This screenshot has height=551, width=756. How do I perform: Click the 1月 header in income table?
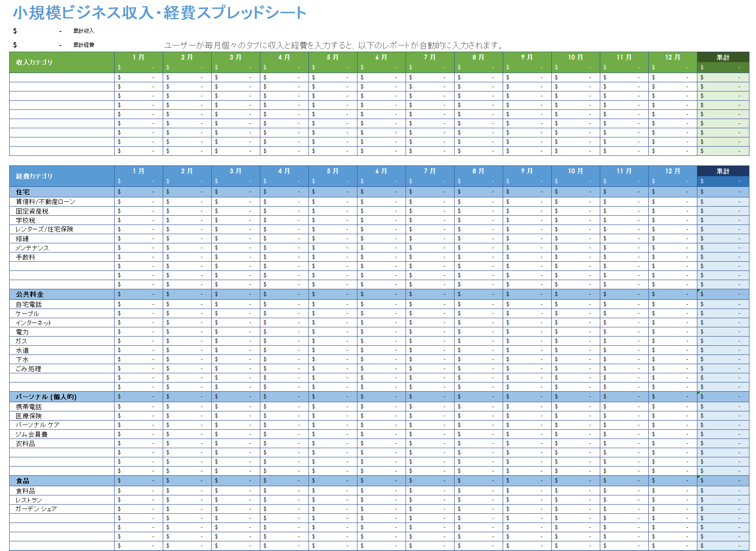pos(139,57)
